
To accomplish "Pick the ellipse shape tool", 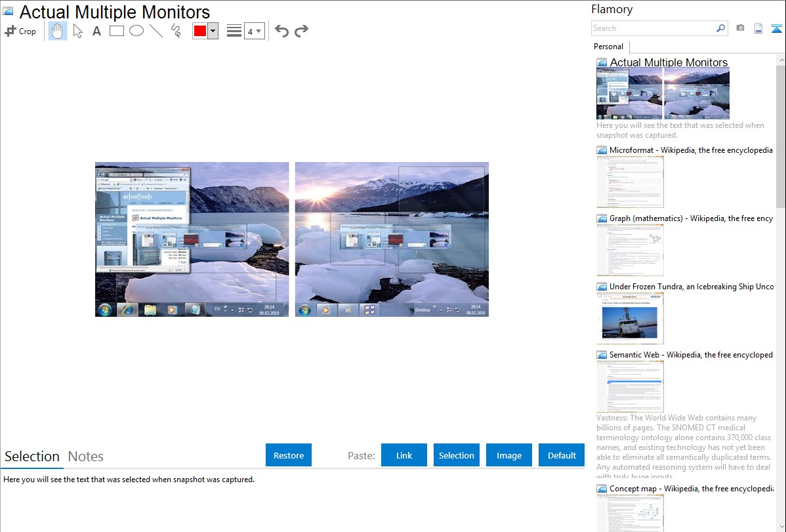I will pyautogui.click(x=136, y=31).
